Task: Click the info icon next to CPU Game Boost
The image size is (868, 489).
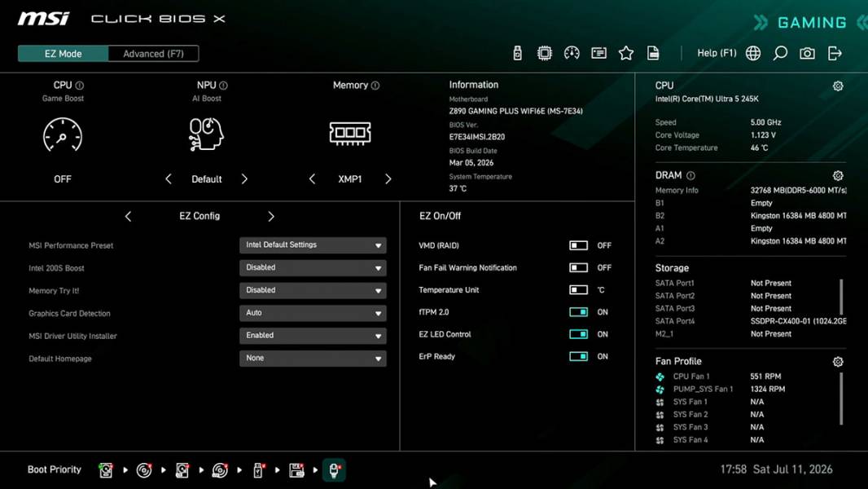Action: 80,86
